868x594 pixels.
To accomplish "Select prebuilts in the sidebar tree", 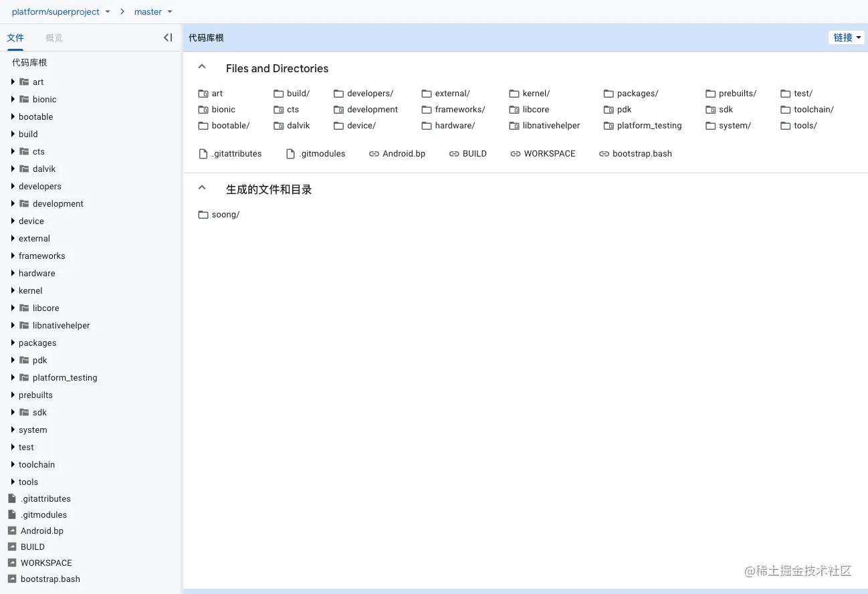I will pyautogui.click(x=35, y=395).
